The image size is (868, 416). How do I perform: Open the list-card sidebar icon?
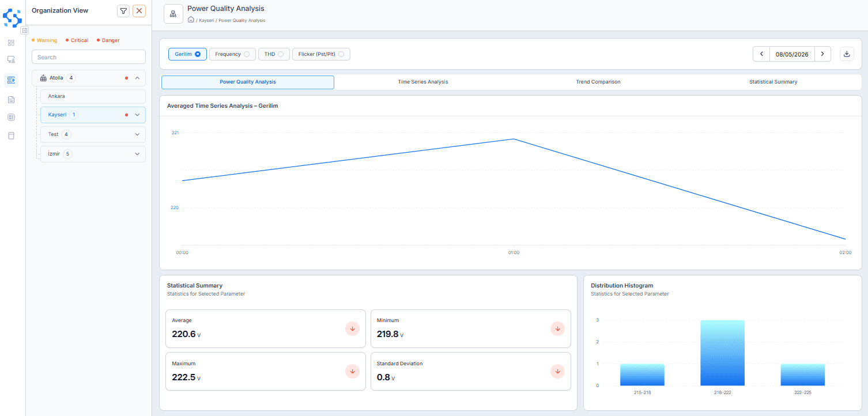coord(11,118)
